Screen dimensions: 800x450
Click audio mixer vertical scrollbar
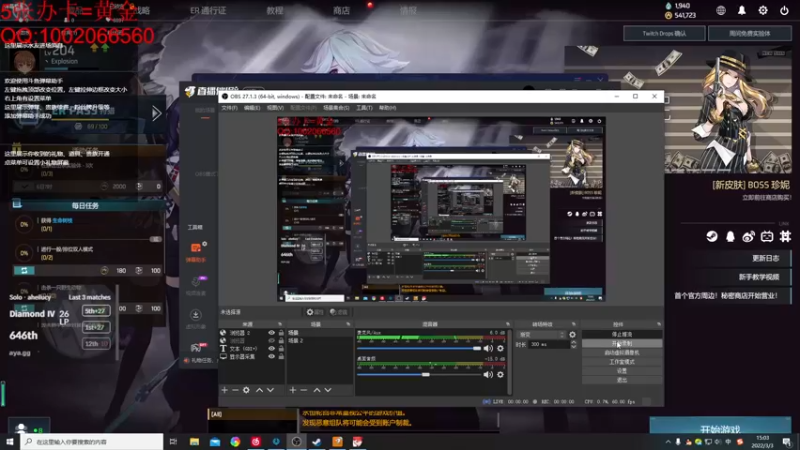[509, 361]
